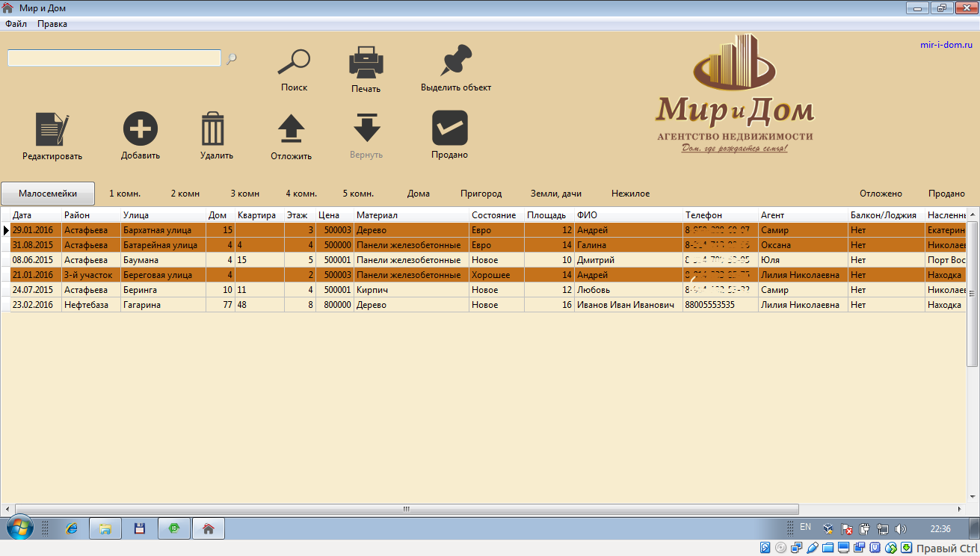
Task: Click the Площадь column header
Action: click(x=549, y=215)
